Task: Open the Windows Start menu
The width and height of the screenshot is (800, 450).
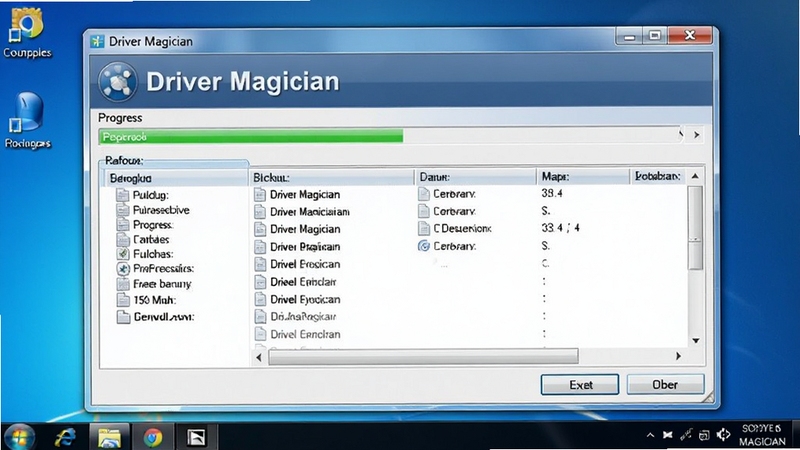Action: click(19, 437)
